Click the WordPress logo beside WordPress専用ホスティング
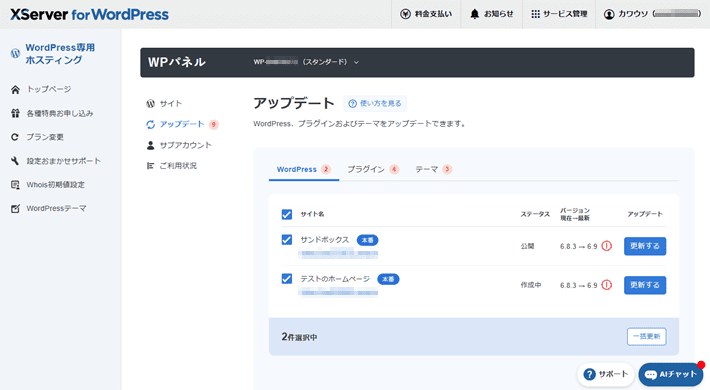Screen dimensions: 710x390 click(15, 53)
